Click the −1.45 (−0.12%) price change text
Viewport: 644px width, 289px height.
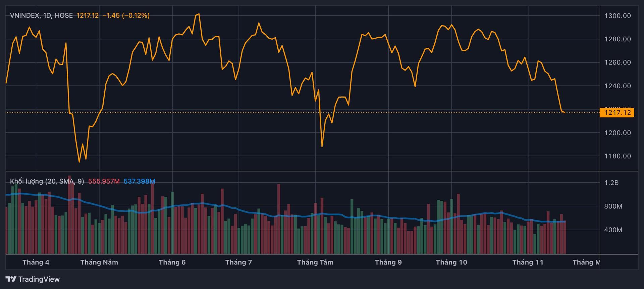[126, 15]
